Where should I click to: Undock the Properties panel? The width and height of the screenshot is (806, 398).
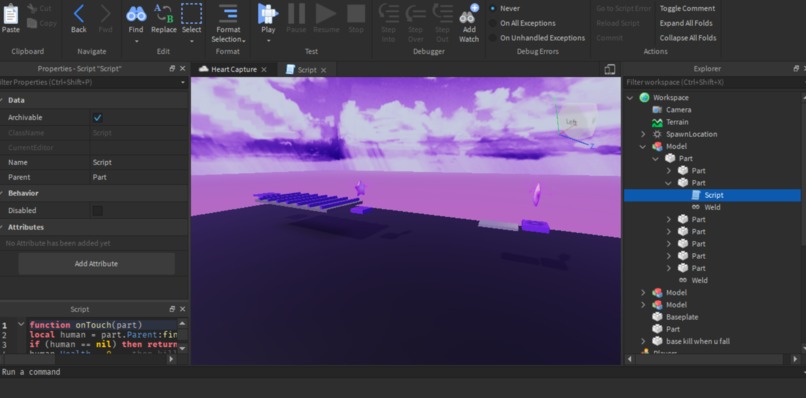[172, 69]
